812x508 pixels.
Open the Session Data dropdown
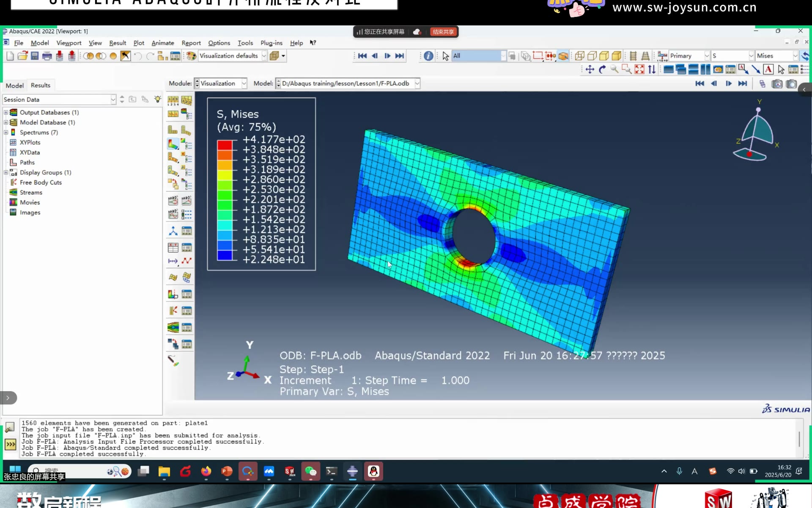pyautogui.click(x=113, y=99)
